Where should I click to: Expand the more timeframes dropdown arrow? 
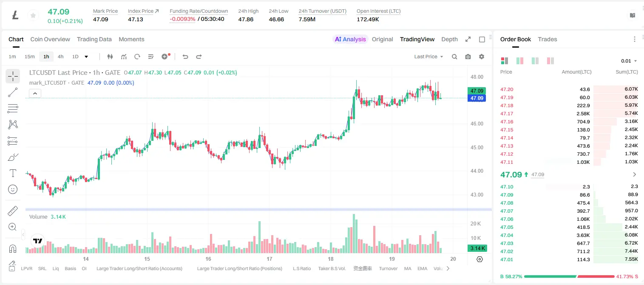[x=86, y=57]
